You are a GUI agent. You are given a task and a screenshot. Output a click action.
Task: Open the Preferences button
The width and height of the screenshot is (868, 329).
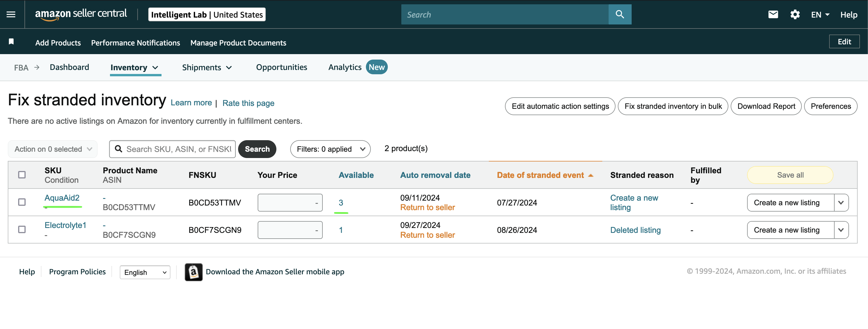[x=831, y=107]
